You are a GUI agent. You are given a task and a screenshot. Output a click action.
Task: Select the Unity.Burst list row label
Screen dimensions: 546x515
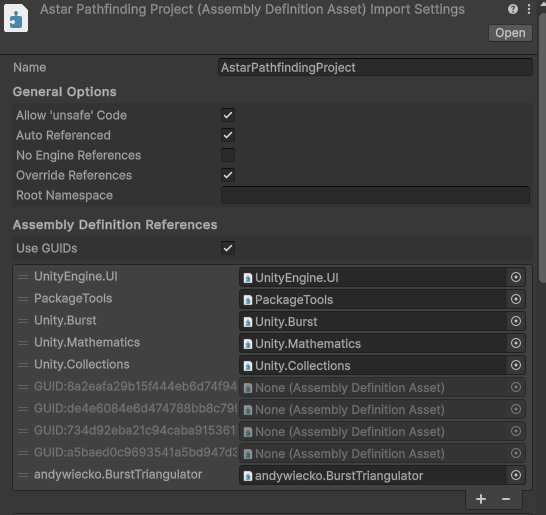pyautogui.click(x=65, y=320)
